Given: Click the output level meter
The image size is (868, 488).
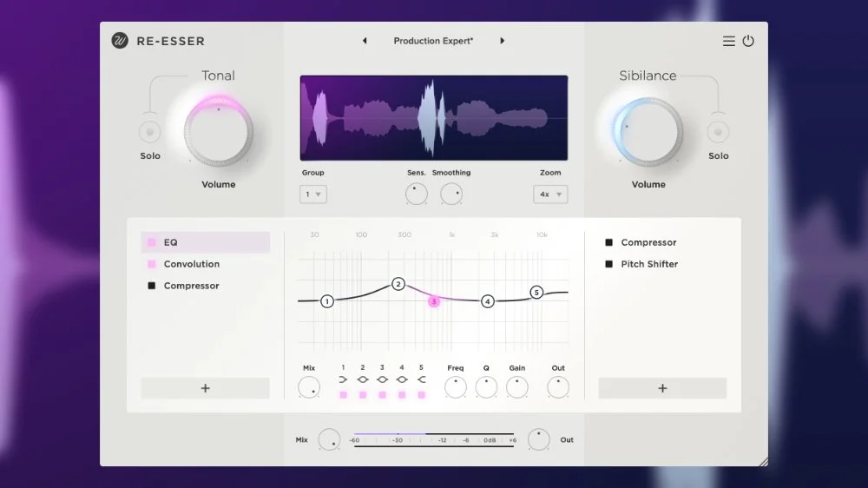Looking at the screenshot, I should [x=434, y=440].
